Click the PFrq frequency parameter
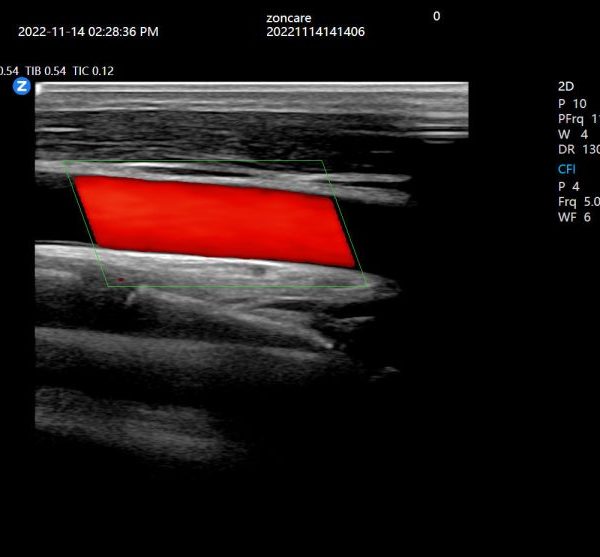The image size is (600, 557). click(578, 118)
